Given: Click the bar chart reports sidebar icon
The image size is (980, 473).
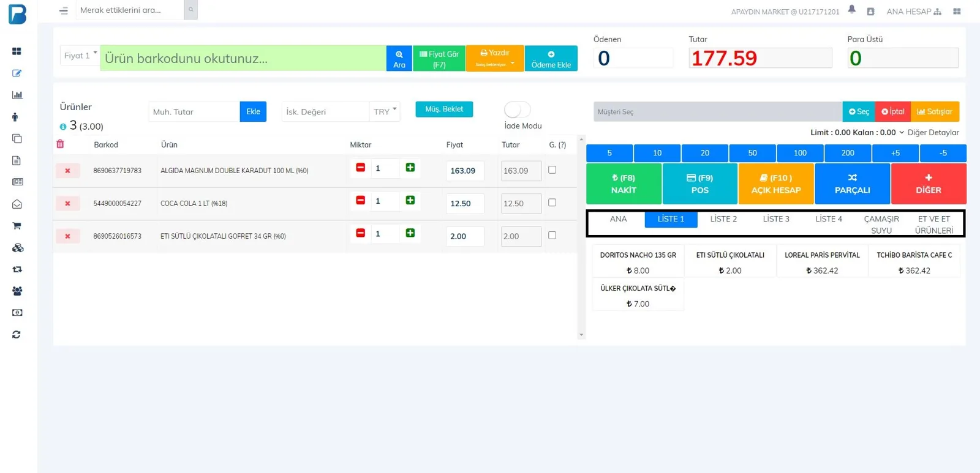Looking at the screenshot, I should (x=17, y=95).
